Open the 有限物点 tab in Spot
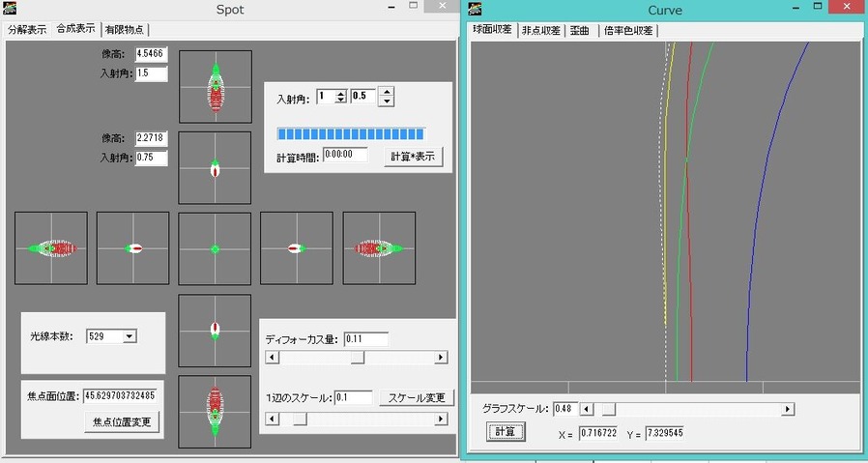 (125, 29)
